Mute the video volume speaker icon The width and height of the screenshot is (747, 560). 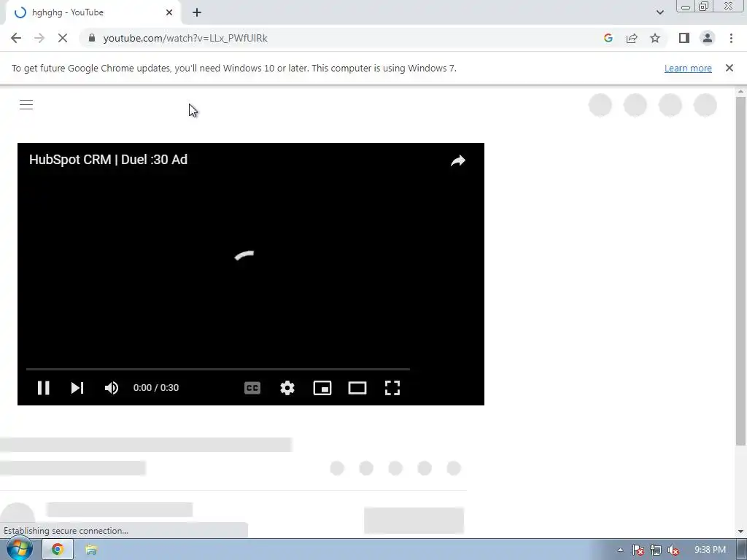click(112, 388)
